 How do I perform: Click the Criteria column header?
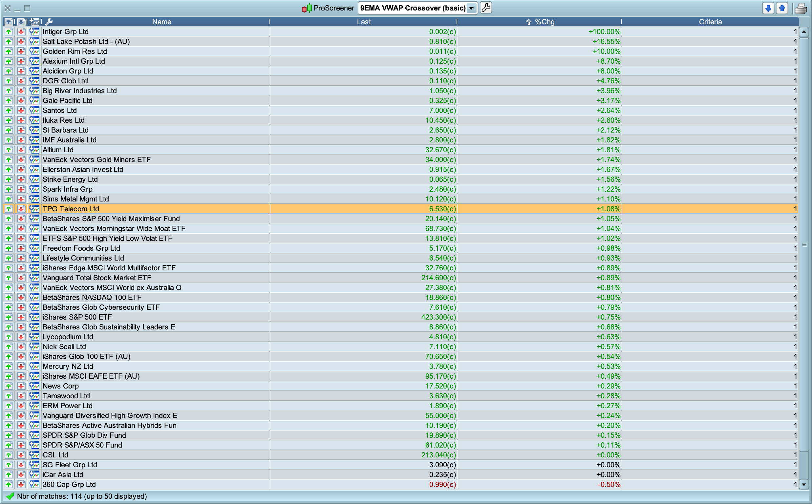[710, 22]
